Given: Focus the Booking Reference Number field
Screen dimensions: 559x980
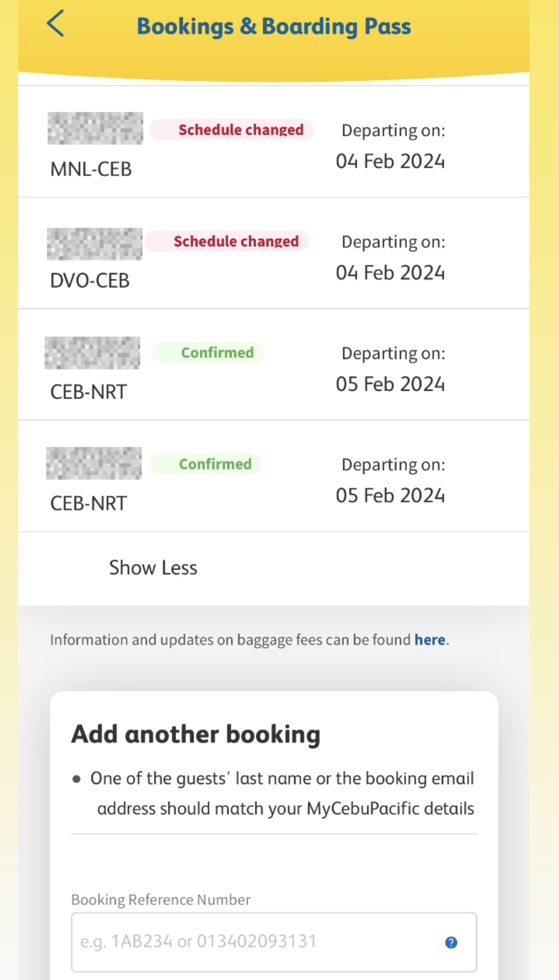Looking at the screenshot, I should pos(274,942).
